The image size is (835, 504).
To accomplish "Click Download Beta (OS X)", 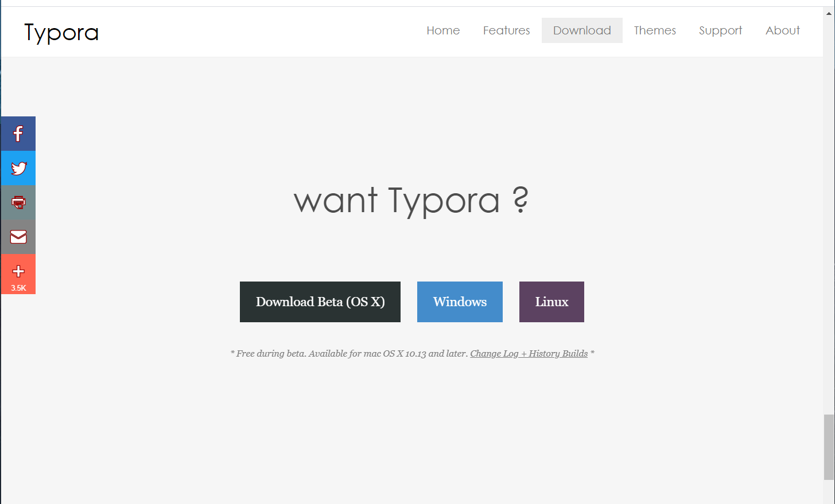I will [320, 302].
